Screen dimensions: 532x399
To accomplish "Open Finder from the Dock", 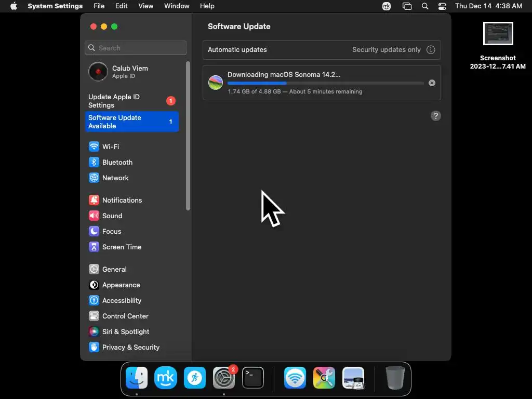I will click(x=137, y=378).
